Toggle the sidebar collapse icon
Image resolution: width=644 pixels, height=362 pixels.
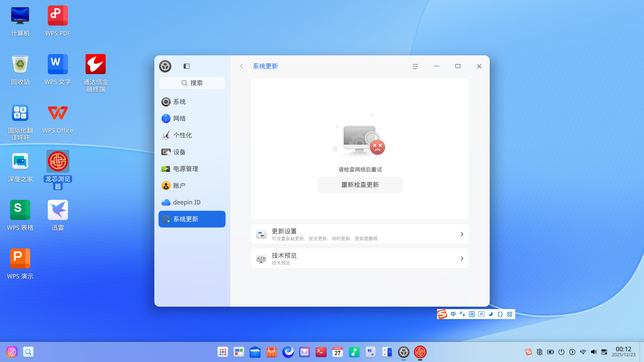(x=186, y=66)
